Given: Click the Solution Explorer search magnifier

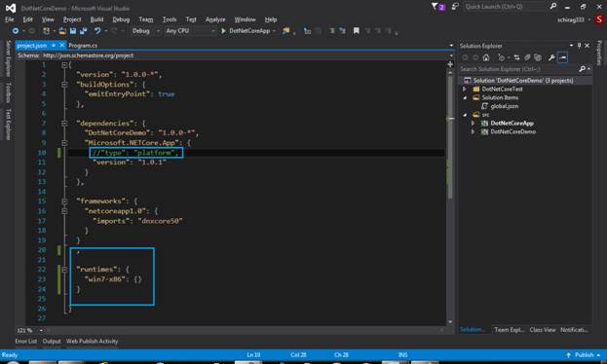Looking at the screenshot, I should 582,69.
